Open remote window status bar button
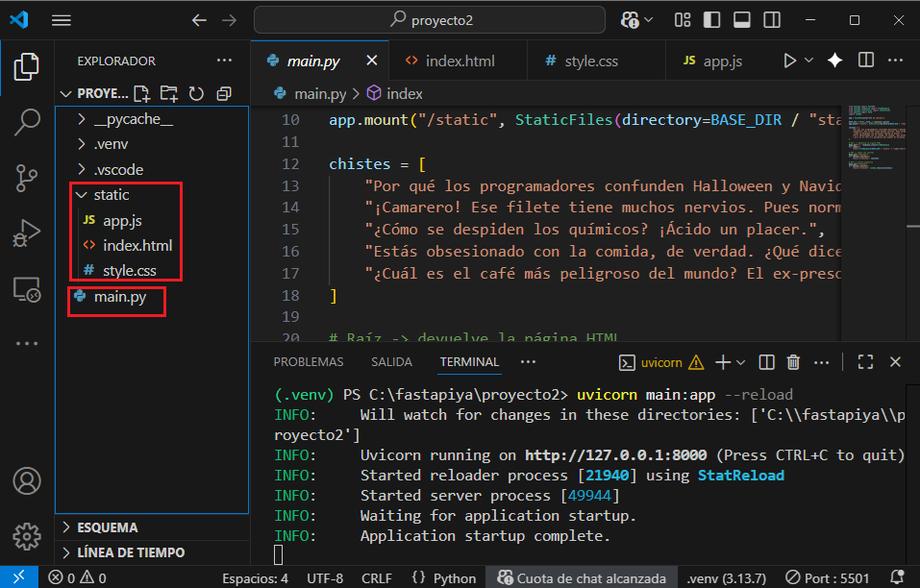The image size is (920, 588). point(19,577)
